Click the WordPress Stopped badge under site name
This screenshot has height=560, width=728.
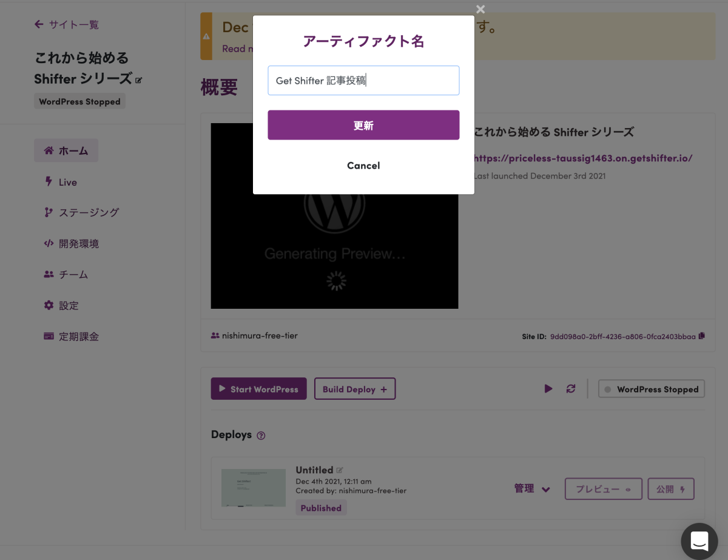point(79,102)
